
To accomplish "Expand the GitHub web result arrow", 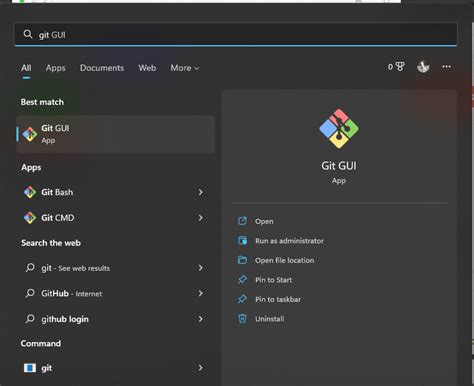I will (x=200, y=293).
